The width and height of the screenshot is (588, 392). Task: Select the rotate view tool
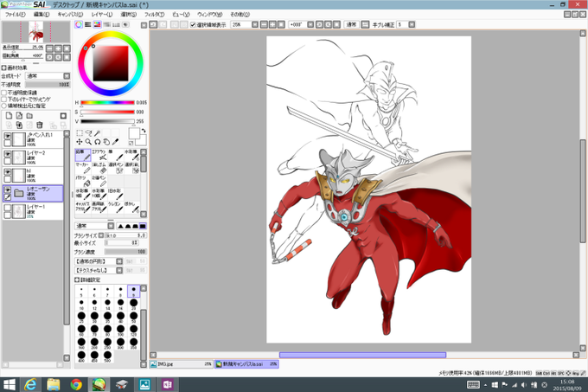(98, 142)
